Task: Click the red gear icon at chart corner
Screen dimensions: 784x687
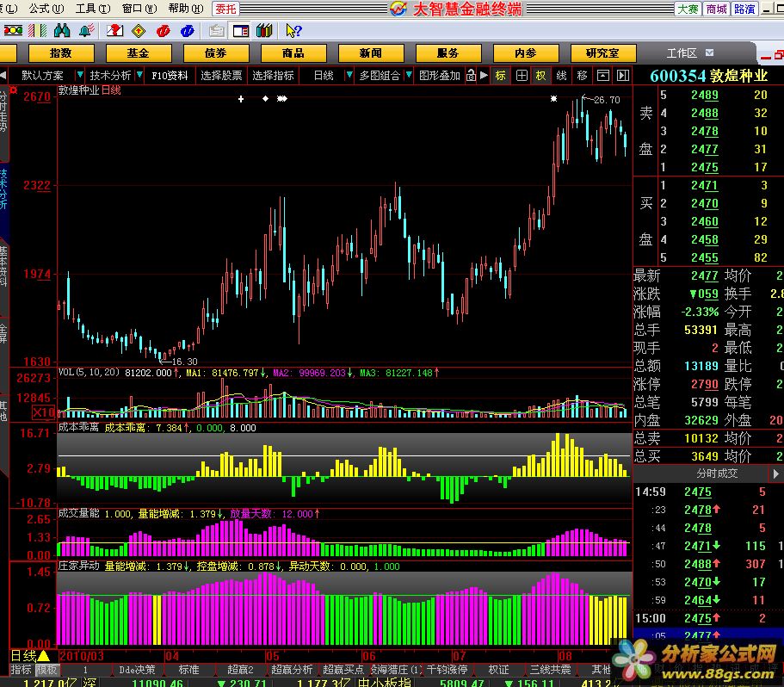Action: tap(14, 90)
